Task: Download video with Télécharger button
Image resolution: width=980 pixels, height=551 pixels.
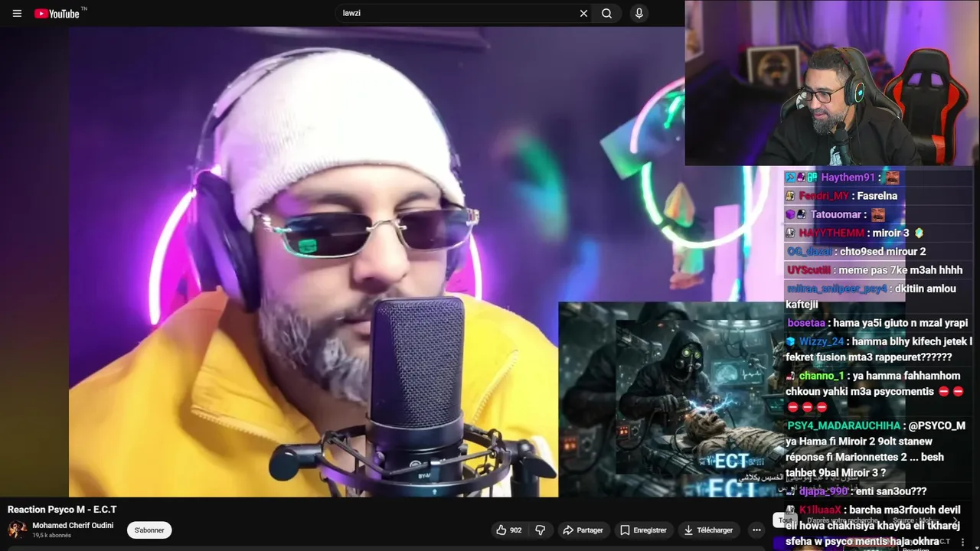Action: click(708, 530)
